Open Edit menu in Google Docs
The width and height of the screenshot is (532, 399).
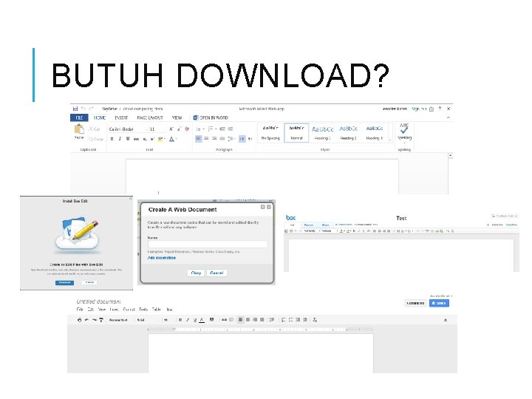tap(91, 309)
